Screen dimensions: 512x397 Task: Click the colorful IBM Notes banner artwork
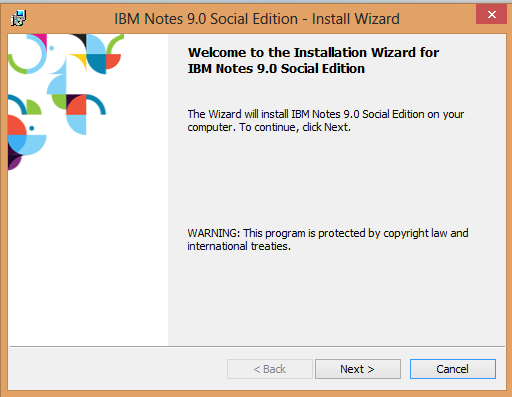66,102
